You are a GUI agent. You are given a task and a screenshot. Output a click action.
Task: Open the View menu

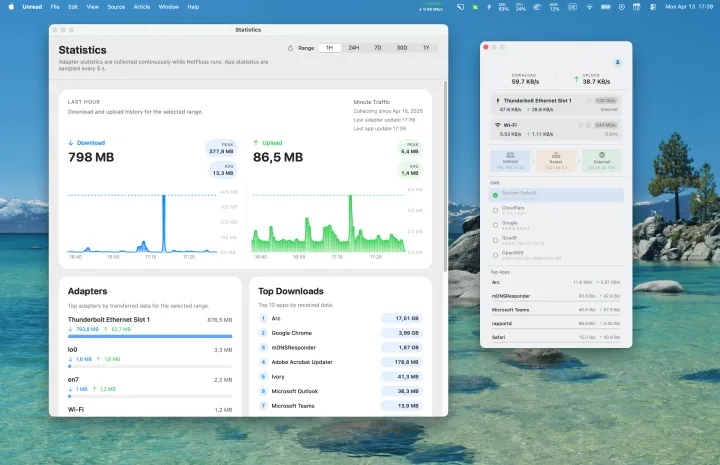93,7
